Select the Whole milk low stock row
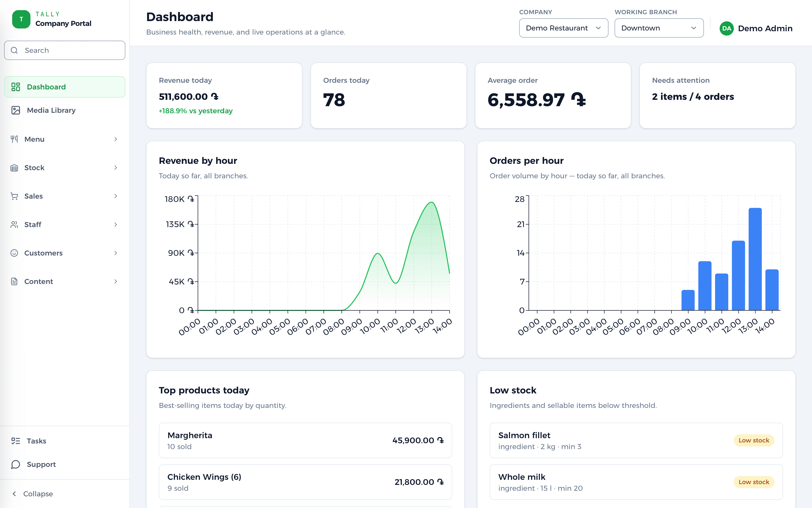 (636, 482)
